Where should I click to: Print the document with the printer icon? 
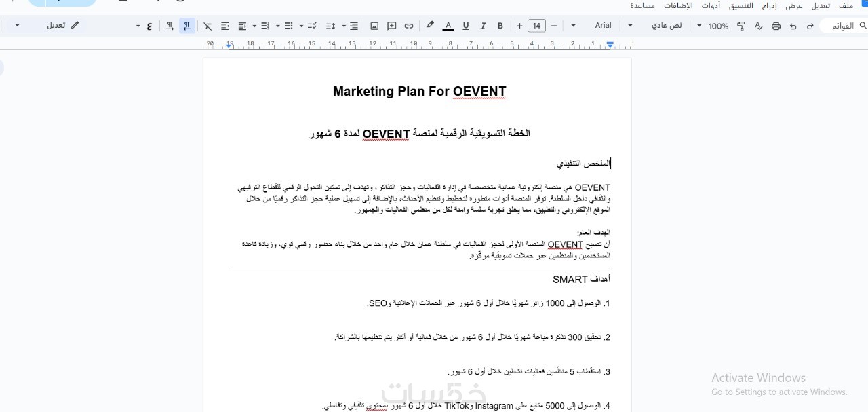click(x=776, y=26)
